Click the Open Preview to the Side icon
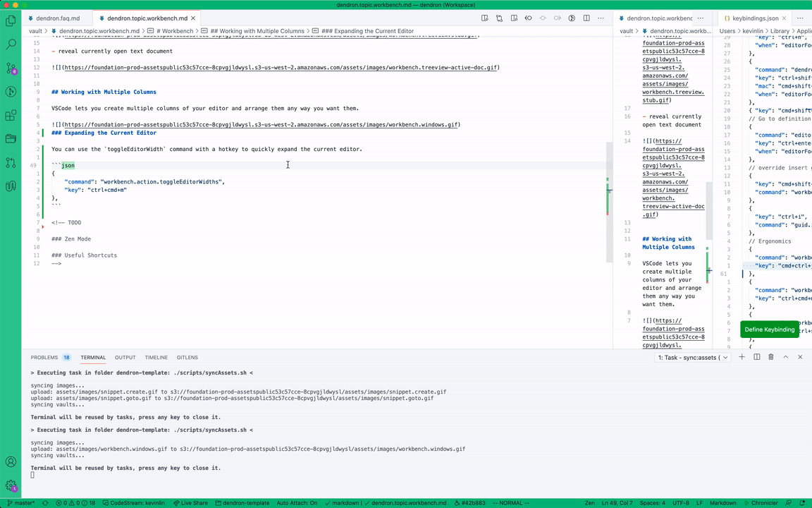This screenshot has height=508, width=812. pyautogui.click(x=485, y=18)
